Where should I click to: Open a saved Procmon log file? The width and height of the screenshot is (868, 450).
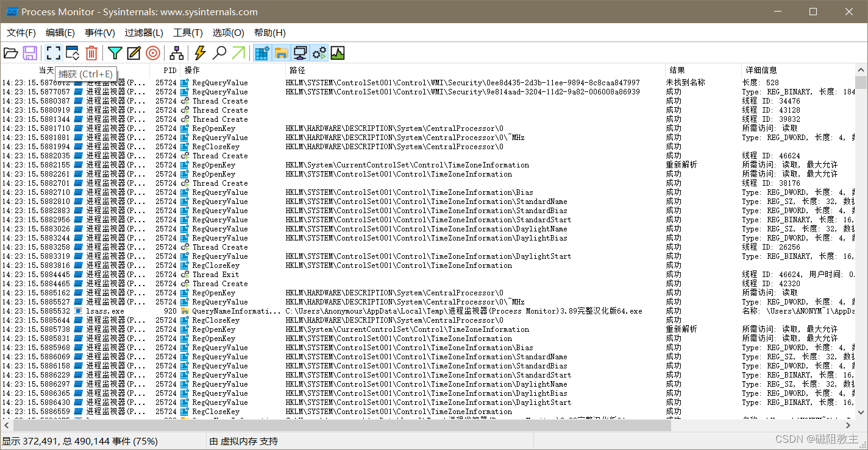pos(11,53)
